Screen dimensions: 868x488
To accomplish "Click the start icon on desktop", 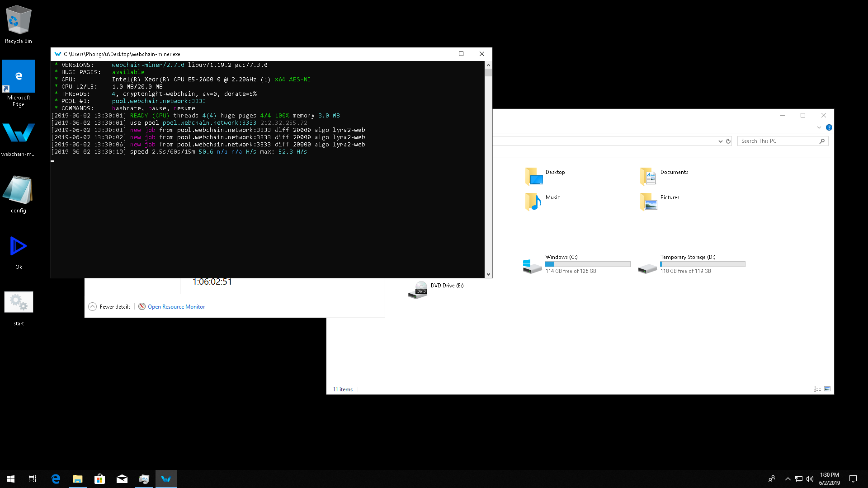I will pos(18,301).
